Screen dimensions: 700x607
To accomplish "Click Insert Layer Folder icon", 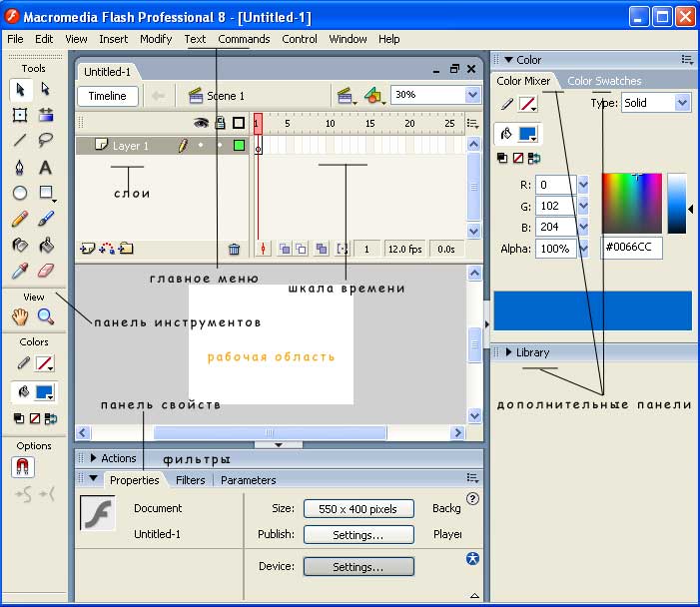I will [x=126, y=249].
